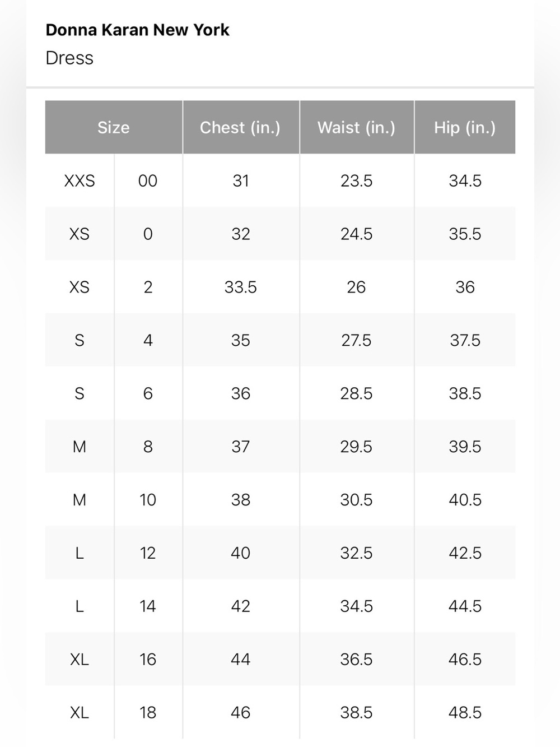Open the Donna Karan New York title
Image resolution: width=560 pixels, height=747 pixels.
pyautogui.click(x=137, y=30)
